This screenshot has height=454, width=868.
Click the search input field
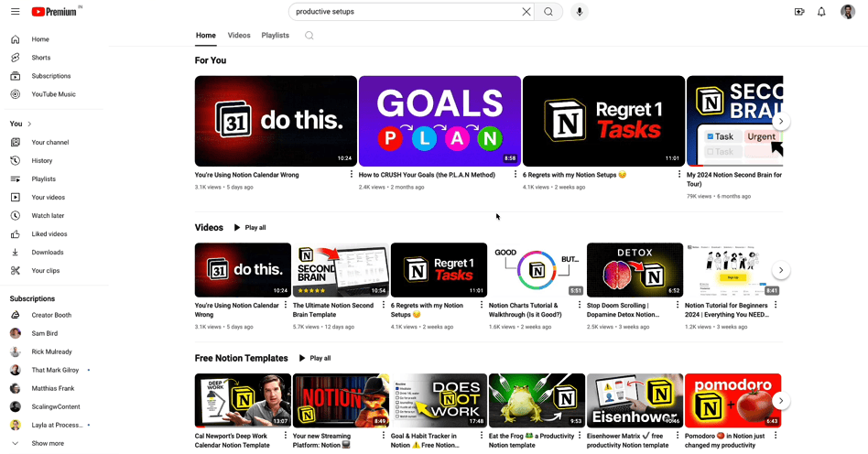pyautogui.click(x=403, y=12)
